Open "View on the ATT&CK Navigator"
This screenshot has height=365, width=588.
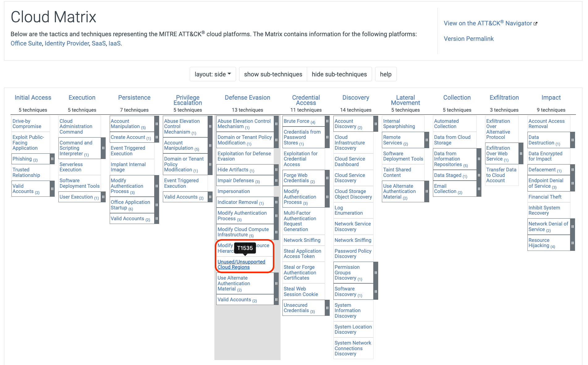point(487,23)
